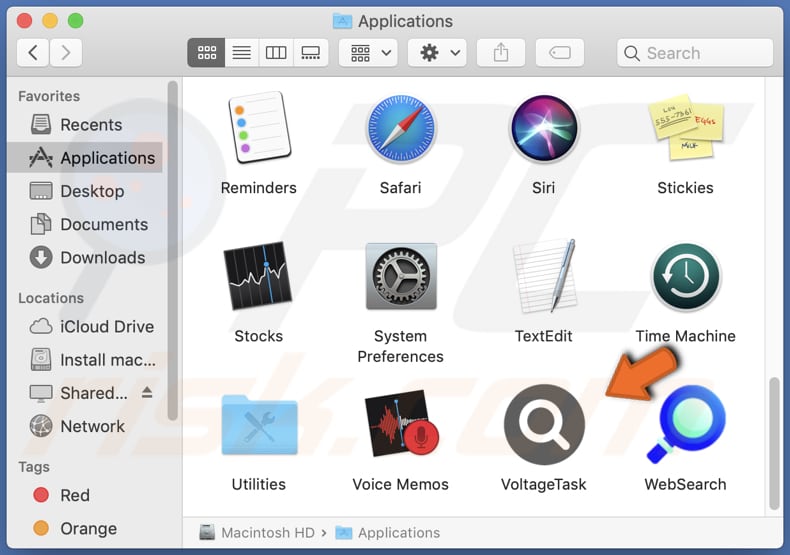Select the Time Machine label text
This screenshot has height=555, width=790.
[686, 336]
